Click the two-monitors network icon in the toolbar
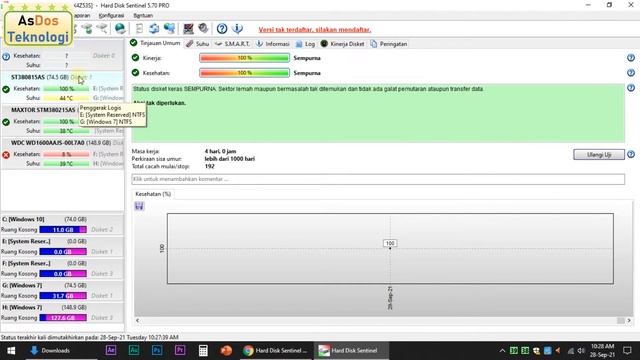640x360 pixels. [169, 28]
